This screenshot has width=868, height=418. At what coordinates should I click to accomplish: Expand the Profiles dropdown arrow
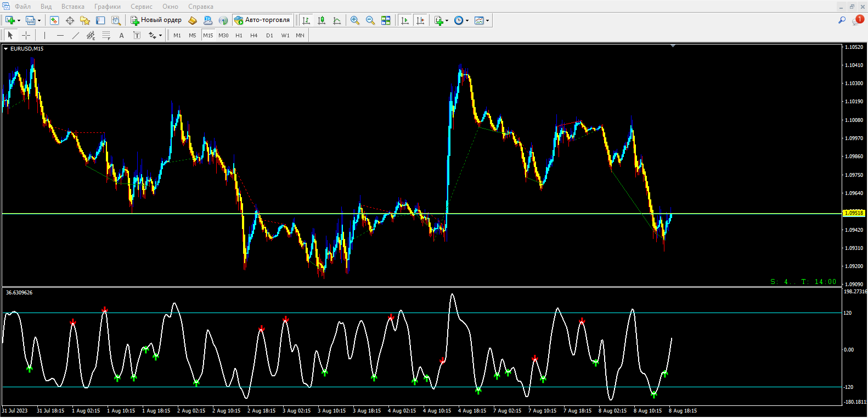[39, 20]
